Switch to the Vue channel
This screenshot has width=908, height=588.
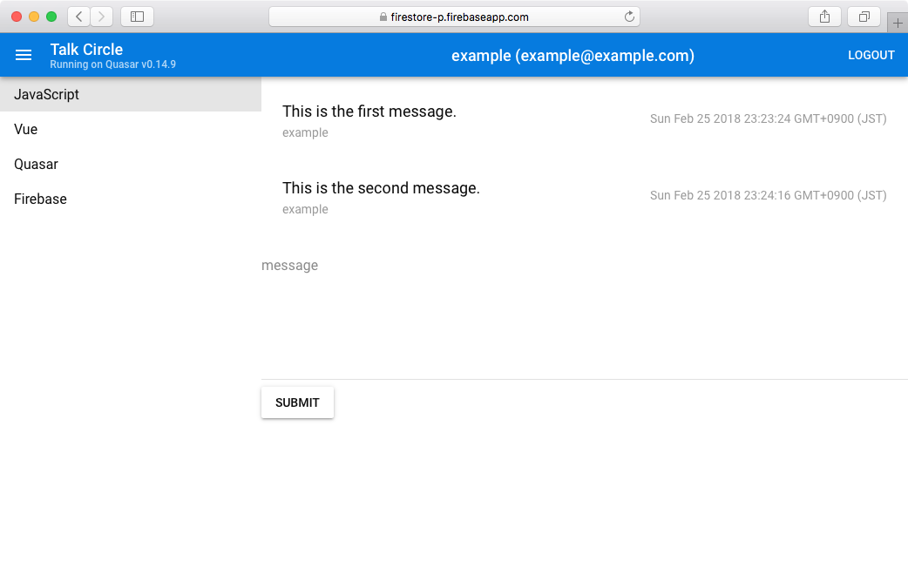[131, 129]
